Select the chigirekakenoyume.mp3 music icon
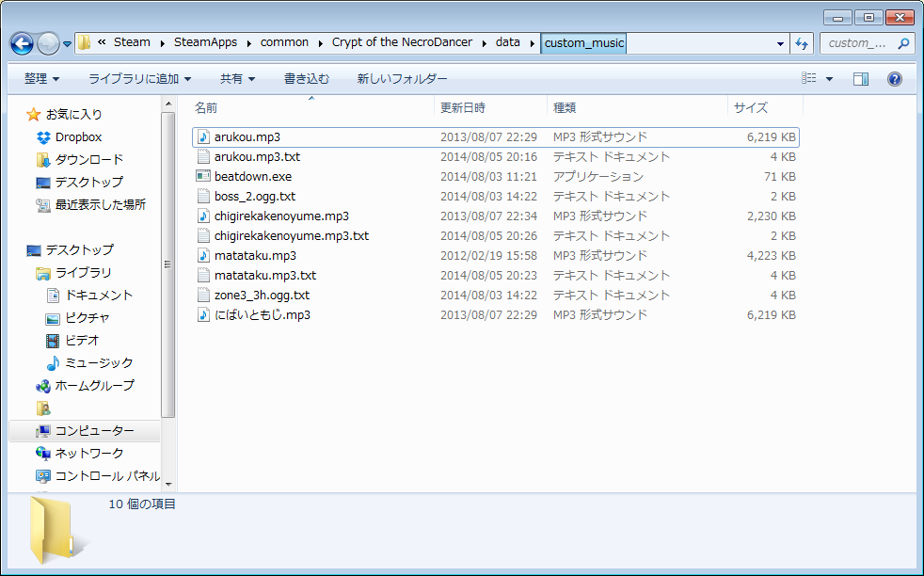 [x=203, y=216]
